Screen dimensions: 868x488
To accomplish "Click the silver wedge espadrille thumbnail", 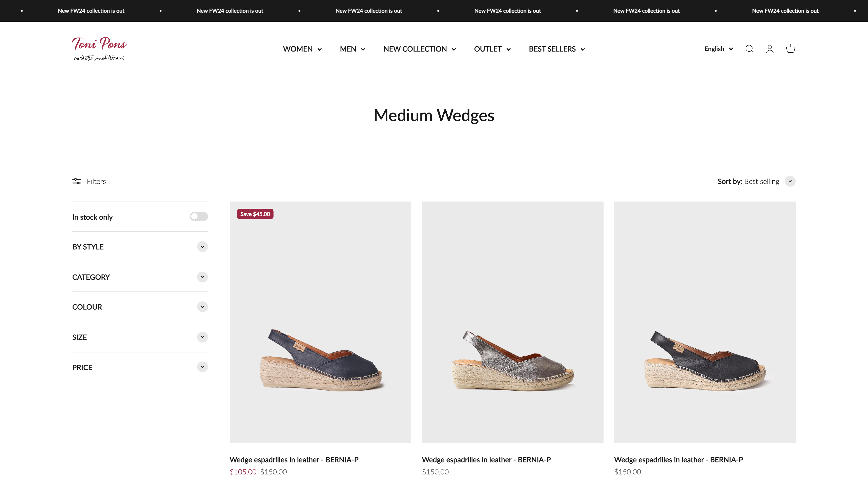I will click(x=512, y=360).
